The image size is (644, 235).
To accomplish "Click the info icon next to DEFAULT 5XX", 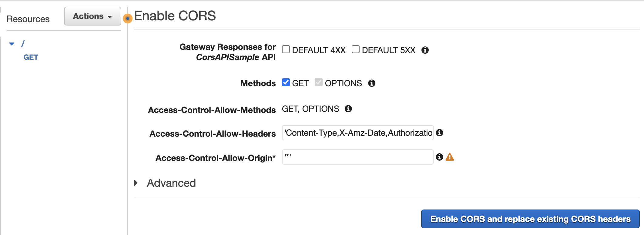I will tap(425, 50).
